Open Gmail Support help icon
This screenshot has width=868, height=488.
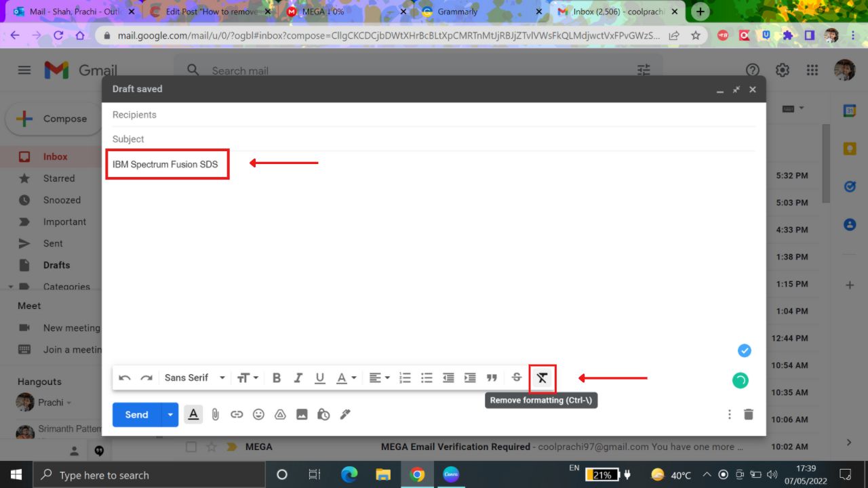(x=753, y=70)
